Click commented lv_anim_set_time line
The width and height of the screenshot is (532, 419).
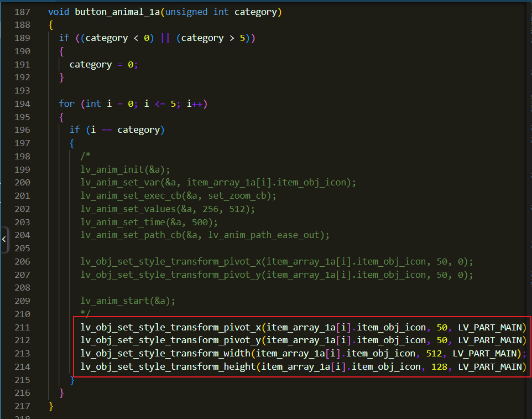coord(149,223)
